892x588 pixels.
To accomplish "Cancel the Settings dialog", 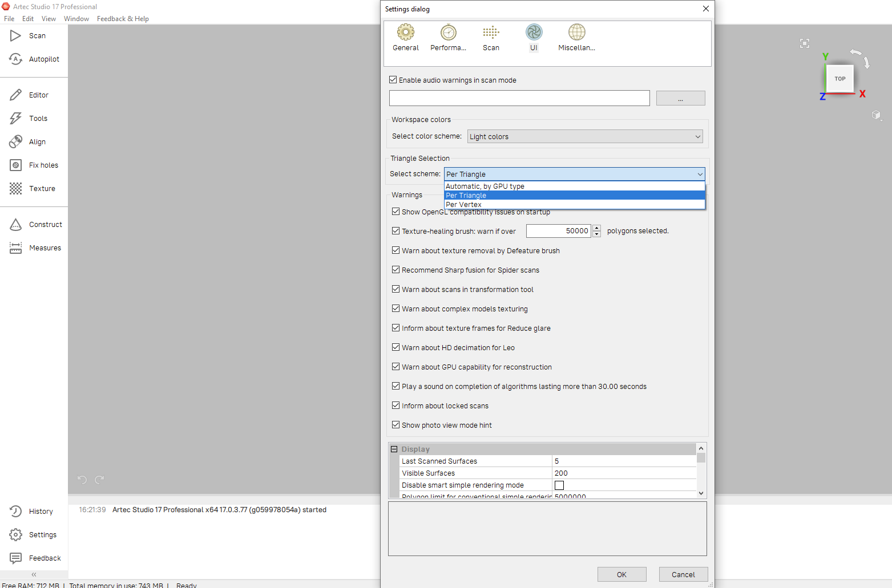I will (684, 574).
